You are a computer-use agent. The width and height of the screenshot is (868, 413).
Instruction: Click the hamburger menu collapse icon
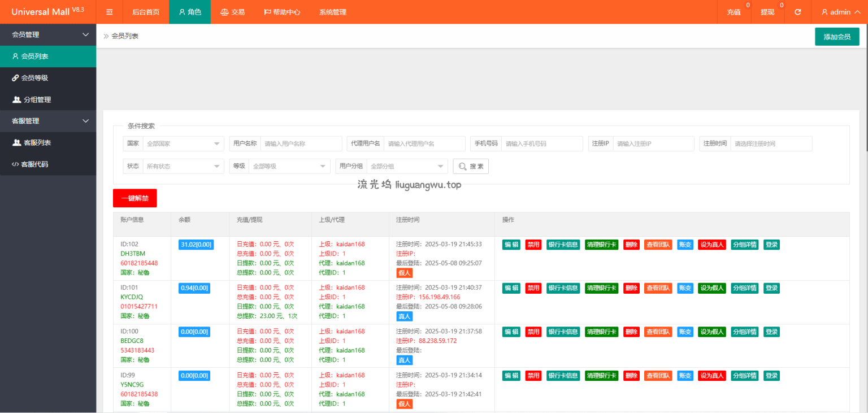(x=110, y=12)
